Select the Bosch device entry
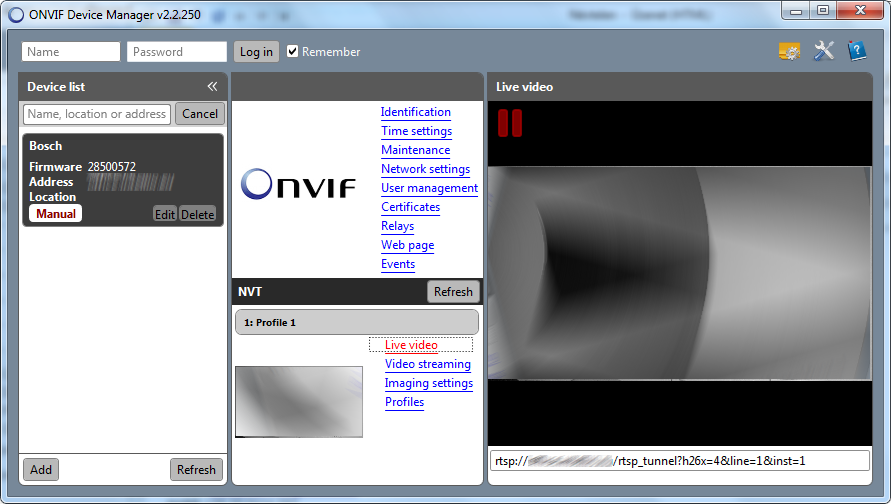This screenshot has height=504, width=891. [123, 180]
